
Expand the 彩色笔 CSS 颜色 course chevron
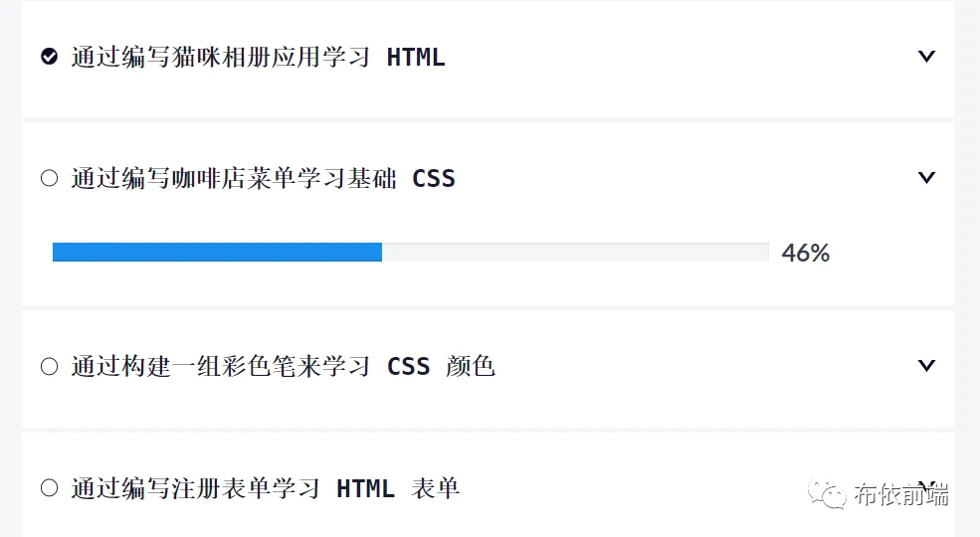point(926,366)
